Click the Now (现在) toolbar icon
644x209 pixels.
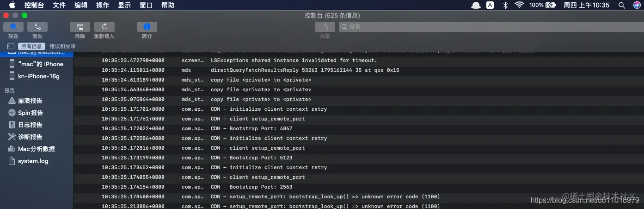click(x=13, y=27)
